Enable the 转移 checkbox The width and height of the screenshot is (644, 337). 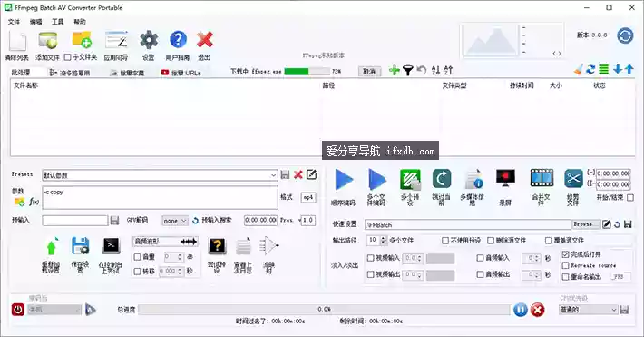[x=137, y=272]
